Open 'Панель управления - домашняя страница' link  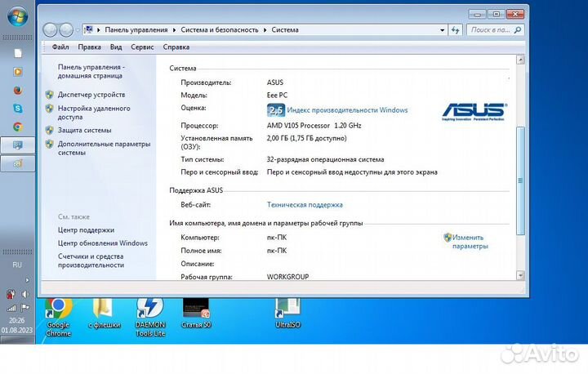click(x=91, y=71)
